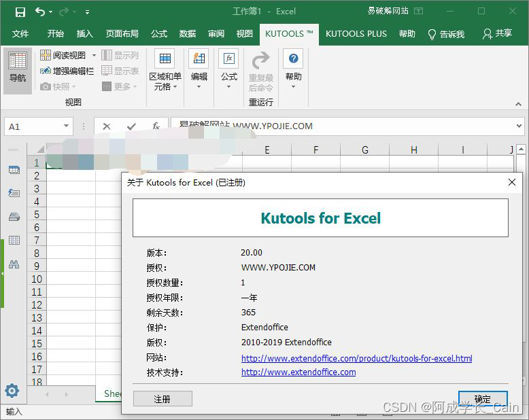This screenshot has width=529, height=420.
Task: Open extendoffice kutools-for-excel.html product link
Action: click(x=356, y=358)
